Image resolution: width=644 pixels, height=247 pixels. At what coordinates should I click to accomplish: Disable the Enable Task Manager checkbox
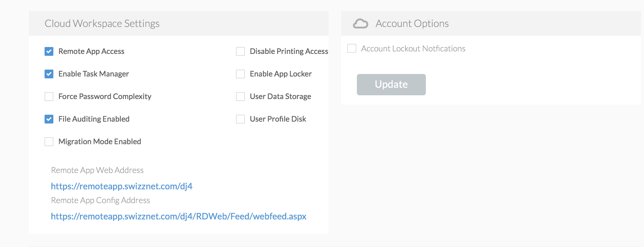coord(49,74)
